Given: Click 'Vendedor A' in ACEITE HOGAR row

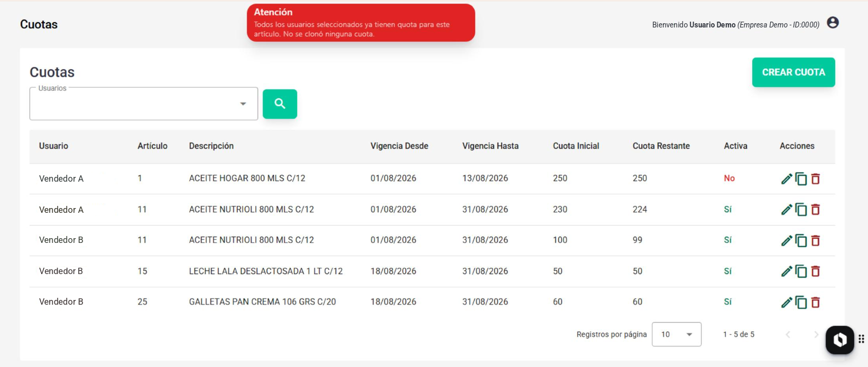Looking at the screenshot, I should pos(61,178).
